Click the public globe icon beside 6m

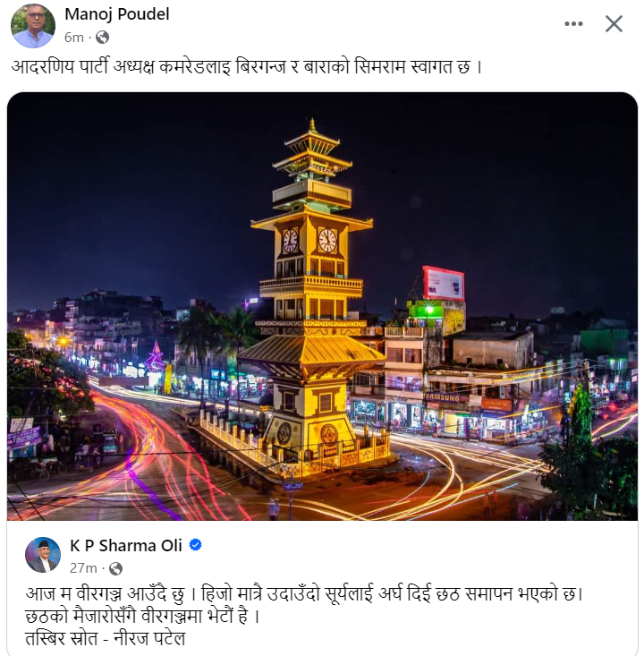[103, 38]
